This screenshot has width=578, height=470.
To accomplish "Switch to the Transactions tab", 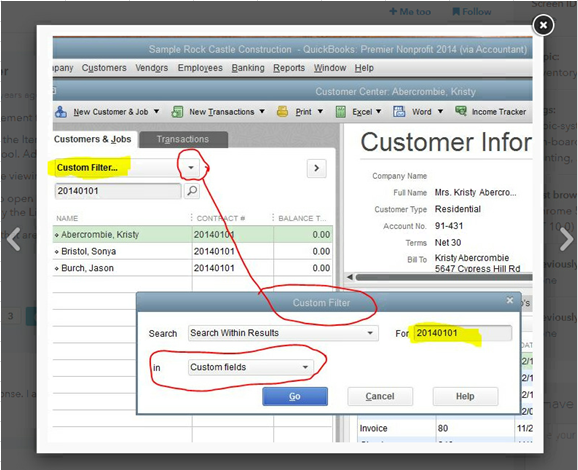I will click(x=183, y=139).
